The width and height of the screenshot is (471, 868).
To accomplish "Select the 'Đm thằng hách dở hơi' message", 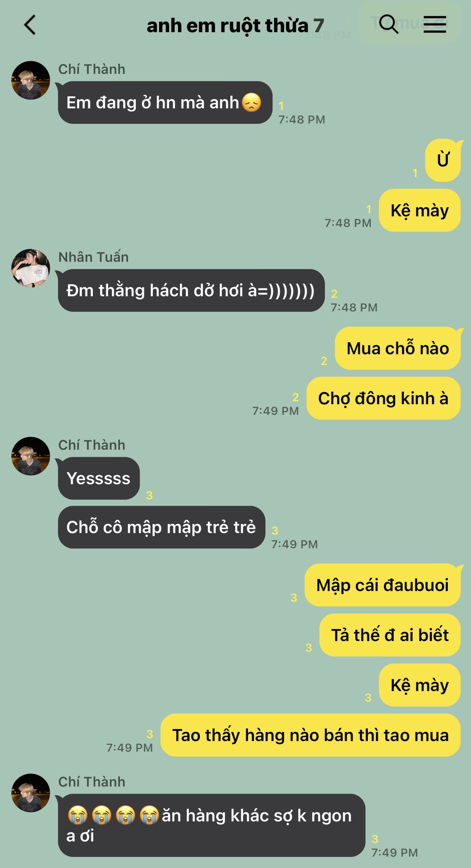I will point(191,290).
